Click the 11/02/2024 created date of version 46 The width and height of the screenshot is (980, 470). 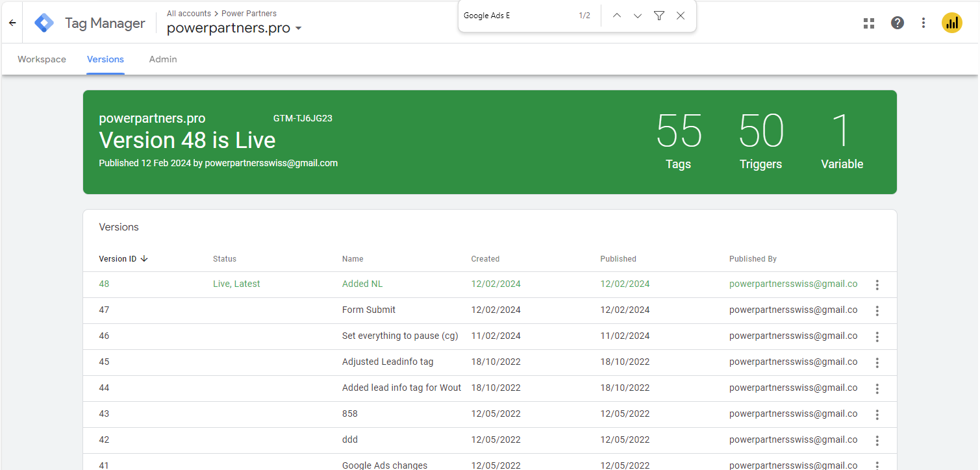click(x=496, y=336)
